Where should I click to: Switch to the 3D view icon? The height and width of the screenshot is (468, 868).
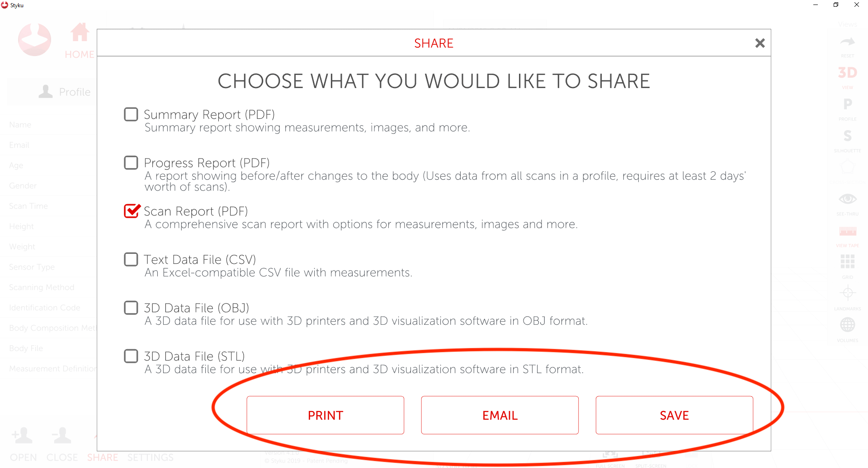[x=847, y=73]
